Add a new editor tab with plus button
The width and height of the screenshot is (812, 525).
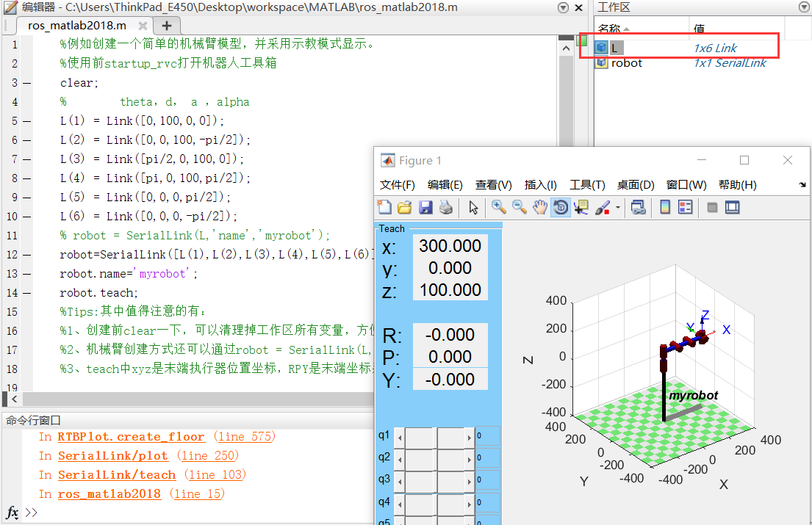166,26
